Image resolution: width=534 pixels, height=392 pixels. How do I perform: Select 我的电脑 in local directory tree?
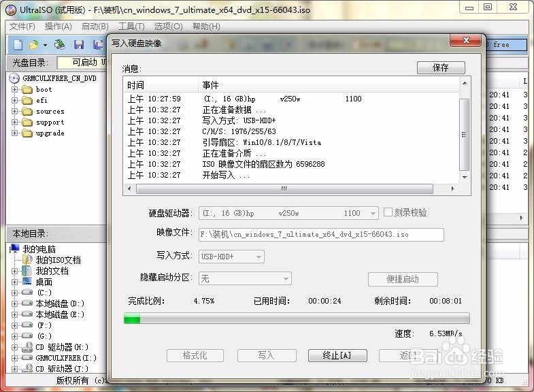coord(39,249)
